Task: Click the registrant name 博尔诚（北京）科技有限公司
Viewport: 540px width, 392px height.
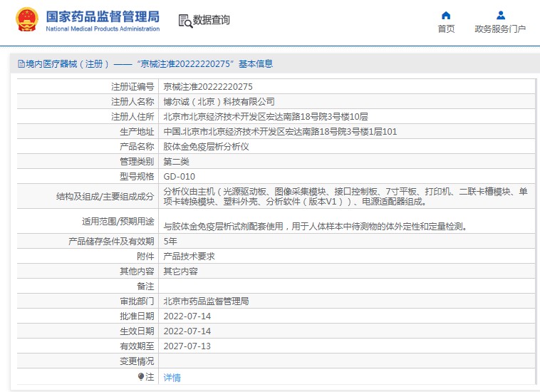Action: pyautogui.click(x=219, y=101)
